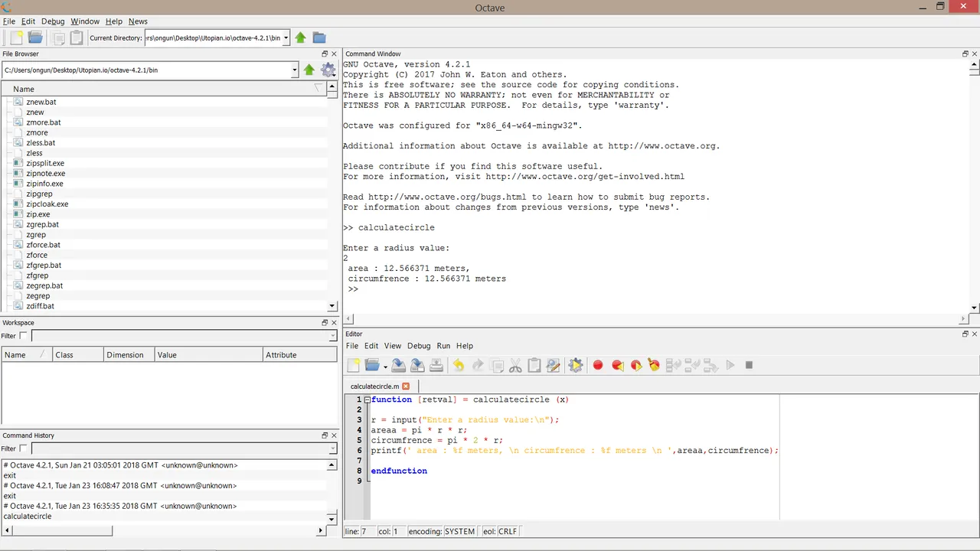The image size is (980, 551).
Task: Collapse function fold marker on line 1
Action: coord(367,399)
